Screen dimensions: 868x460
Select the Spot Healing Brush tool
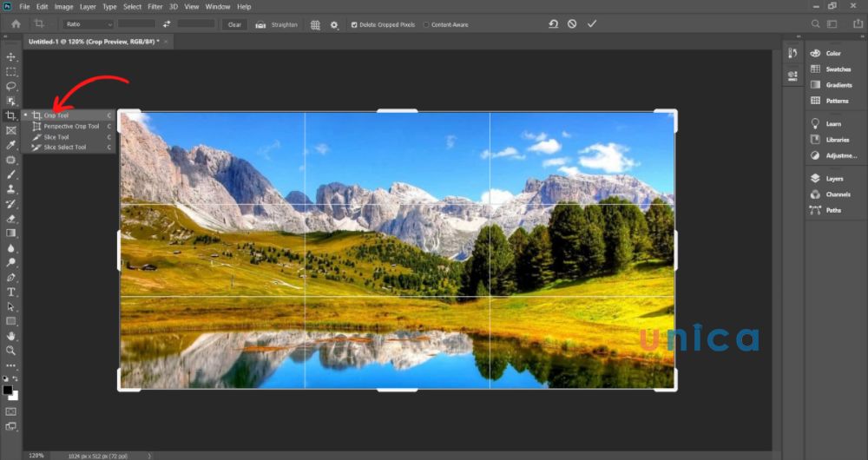pos(10,160)
